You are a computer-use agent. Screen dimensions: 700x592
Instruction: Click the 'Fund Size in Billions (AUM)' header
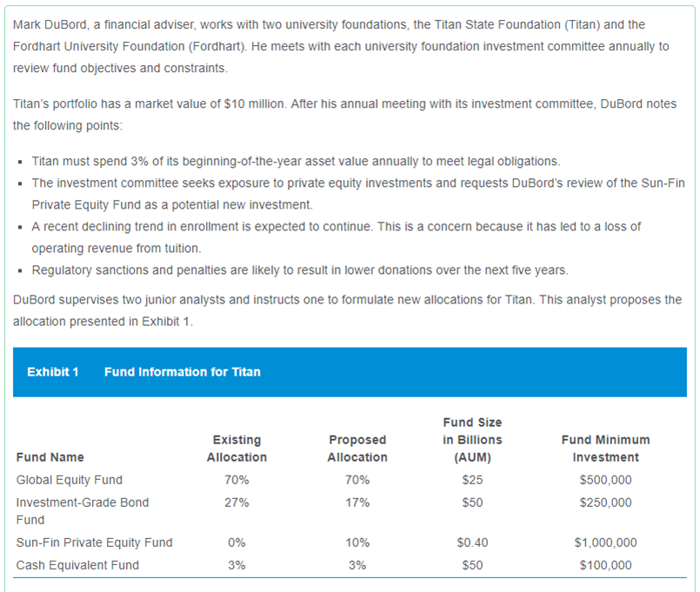tap(472, 440)
